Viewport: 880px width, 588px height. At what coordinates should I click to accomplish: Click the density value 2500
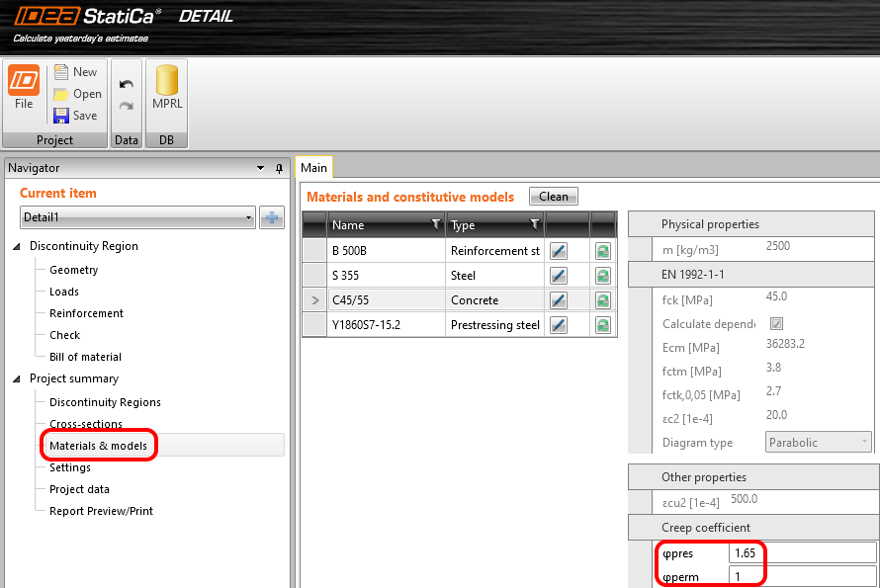pos(778,246)
